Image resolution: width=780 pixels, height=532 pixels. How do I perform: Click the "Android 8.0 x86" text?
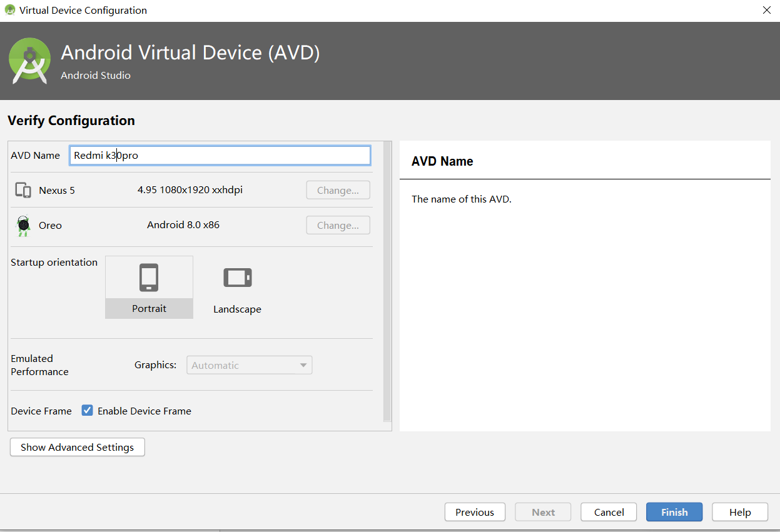click(x=183, y=225)
